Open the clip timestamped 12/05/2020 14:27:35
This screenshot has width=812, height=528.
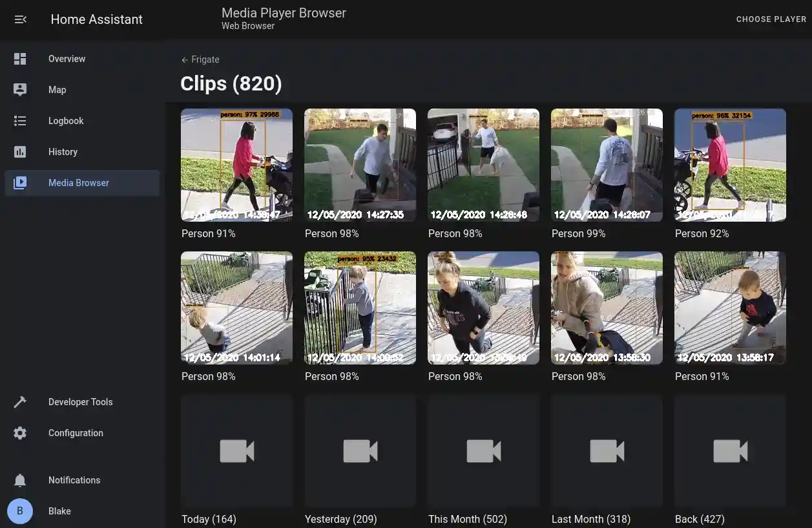click(360, 165)
